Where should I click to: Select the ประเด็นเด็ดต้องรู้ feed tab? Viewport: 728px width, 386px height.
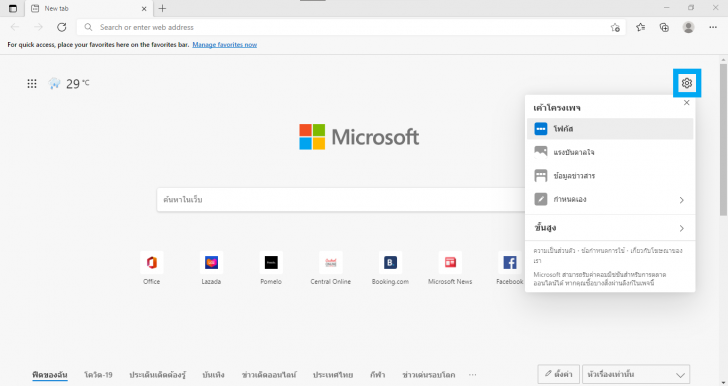click(x=157, y=374)
